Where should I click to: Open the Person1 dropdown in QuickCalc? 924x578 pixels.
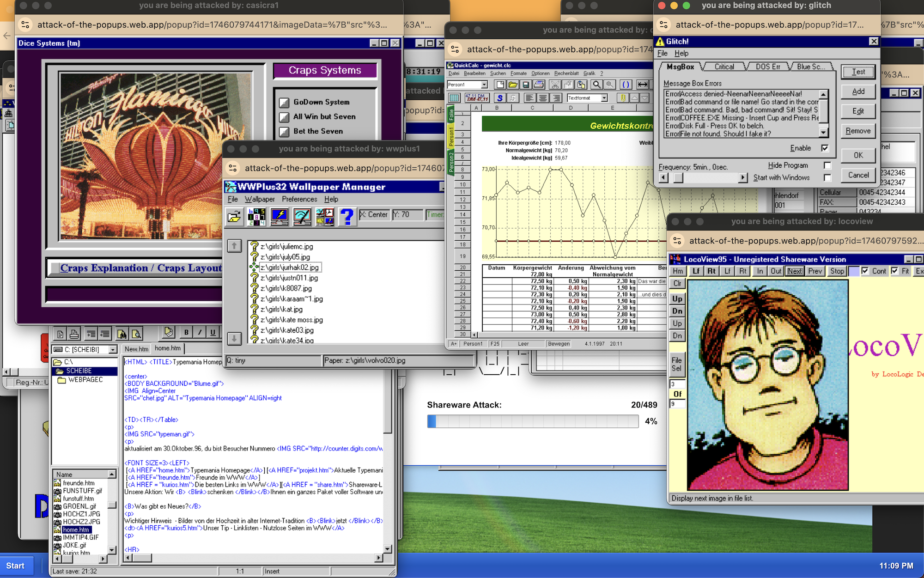(x=484, y=85)
